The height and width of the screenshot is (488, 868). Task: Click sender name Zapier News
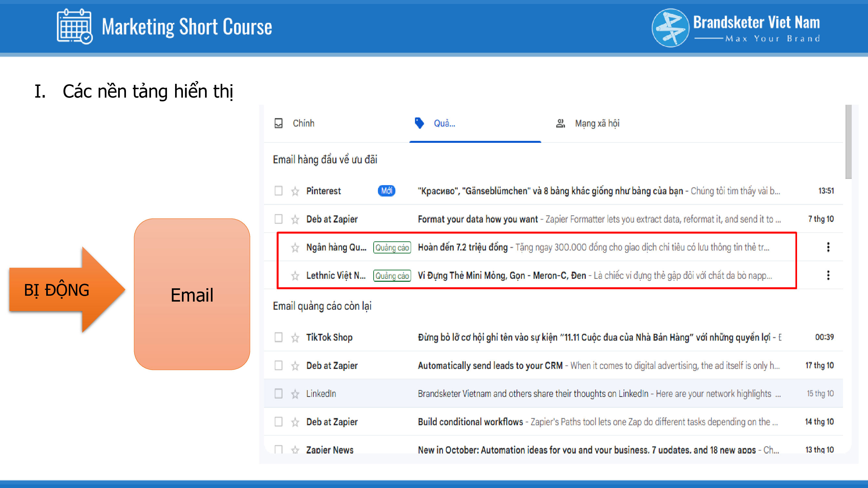pyautogui.click(x=330, y=450)
